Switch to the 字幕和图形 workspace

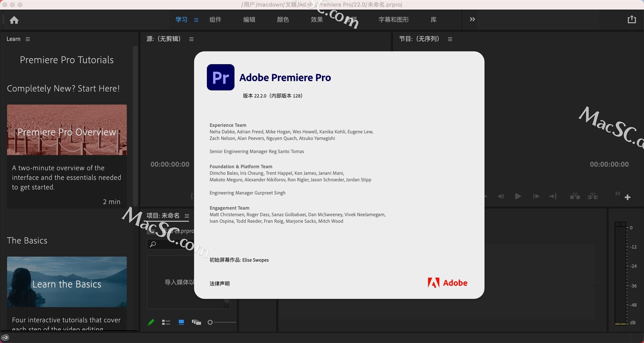click(393, 19)
